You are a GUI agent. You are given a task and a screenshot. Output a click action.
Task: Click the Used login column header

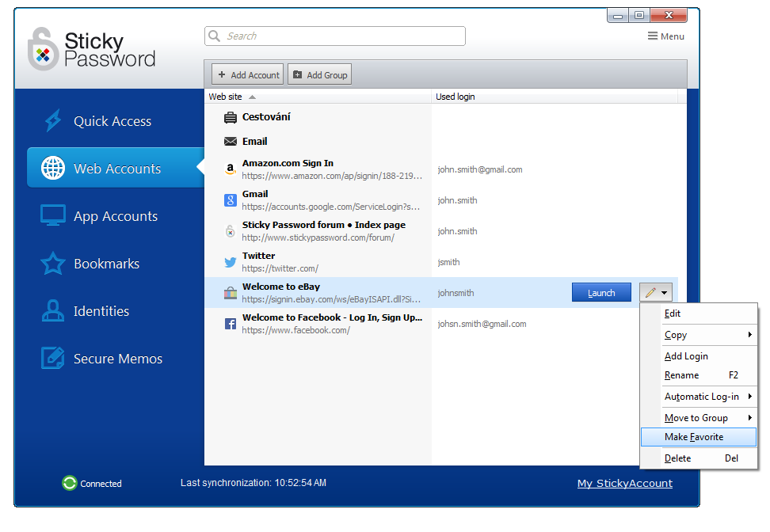point(555,97)
